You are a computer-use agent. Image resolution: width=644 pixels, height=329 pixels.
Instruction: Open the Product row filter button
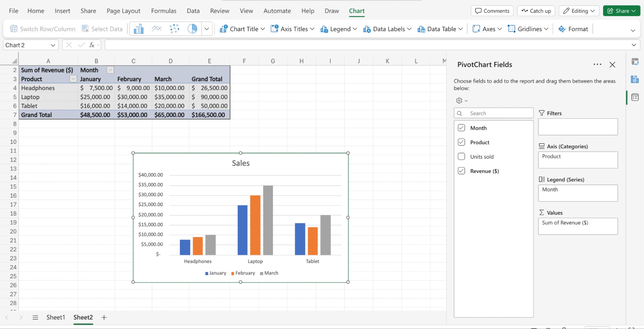pos(73,79)
